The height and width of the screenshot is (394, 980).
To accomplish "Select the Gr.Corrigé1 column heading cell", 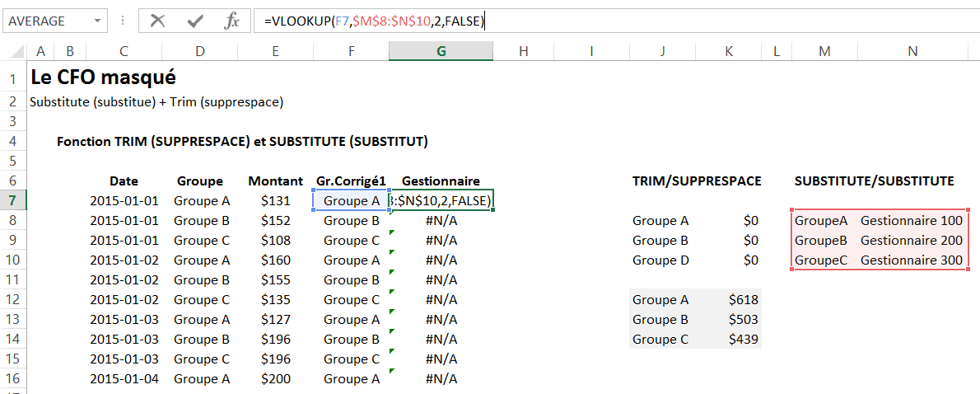I will click(x=351, y=181).
